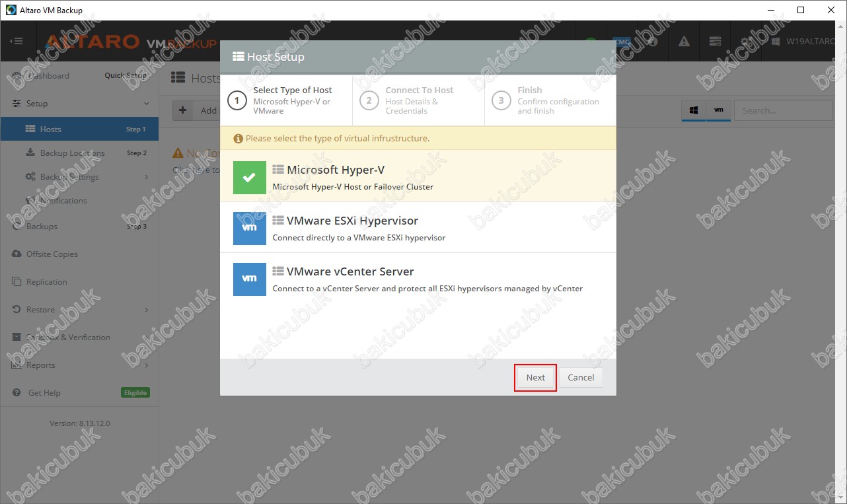Open Offsite Copies in sidebar
The width and height of the screenshot is (847, 504).
(79, 254)
